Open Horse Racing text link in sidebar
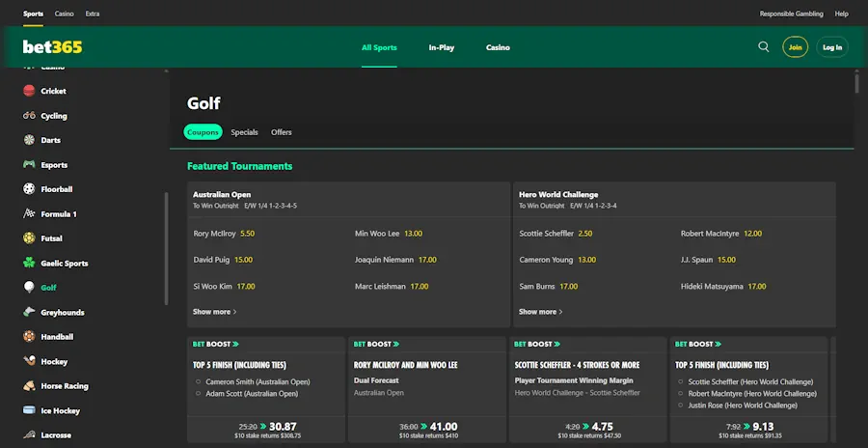Screen dimensions: 868x448 point(65,386)
